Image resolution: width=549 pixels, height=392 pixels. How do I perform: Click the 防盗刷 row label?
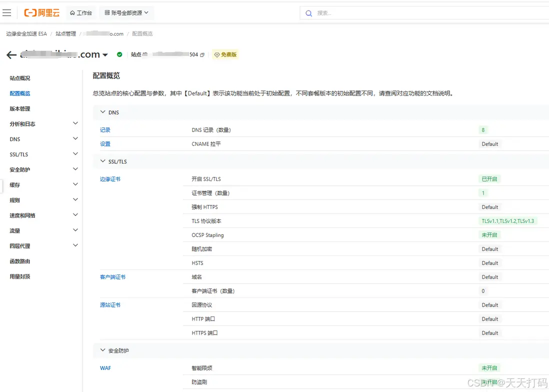pyautogui.click(x=199, y=382)
